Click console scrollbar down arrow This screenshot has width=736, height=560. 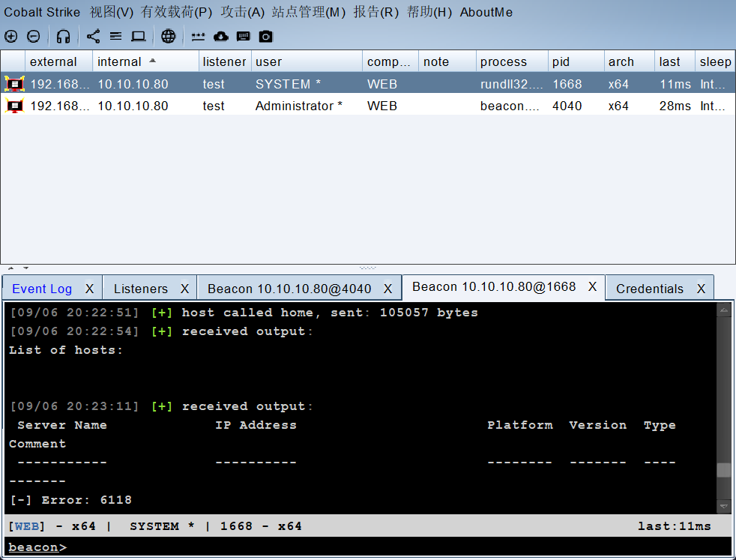point(724,506)
